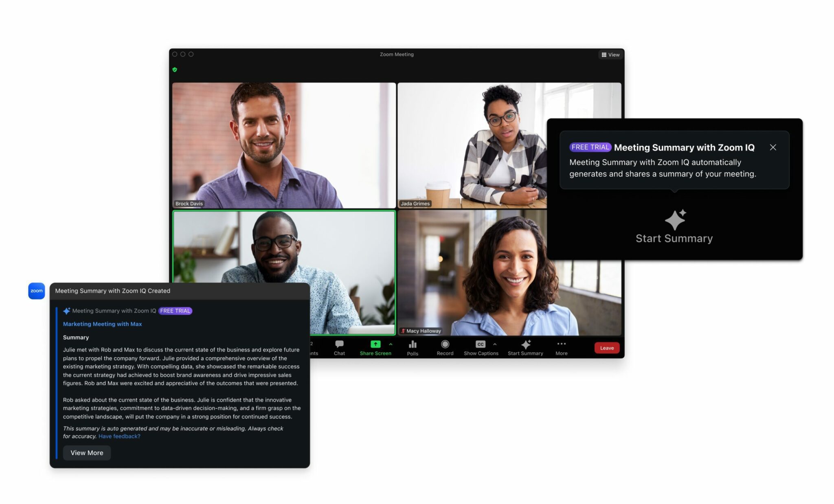Toggle Share Screen on or off
834x504 pixels.
coord(375,347)
